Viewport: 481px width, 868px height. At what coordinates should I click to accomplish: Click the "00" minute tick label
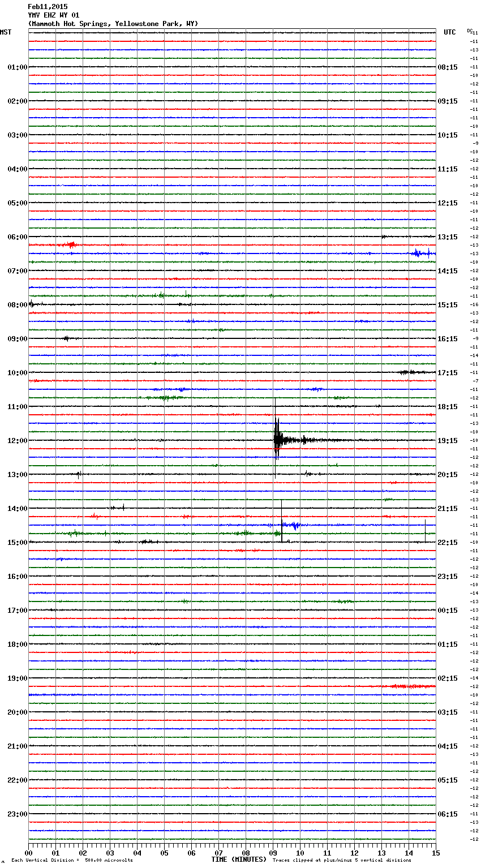(x=29, y=853)
